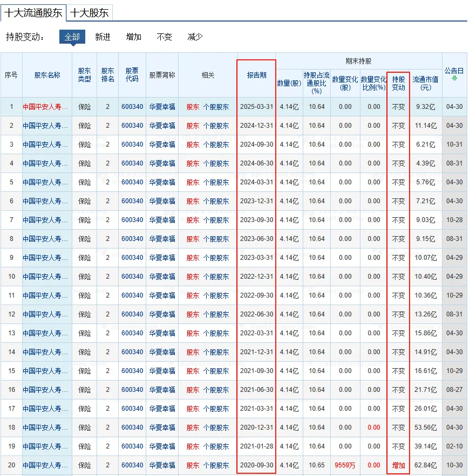The image size is (470, 476).
Task: Click the 流通市值(元) column header
Action: [x=425, y=83]
